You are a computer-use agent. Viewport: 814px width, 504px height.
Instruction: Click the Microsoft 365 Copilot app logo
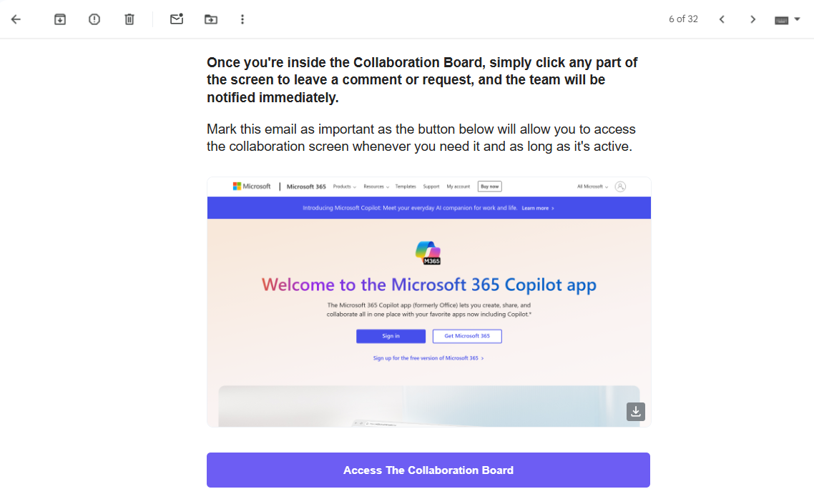[x=428, y=252]
